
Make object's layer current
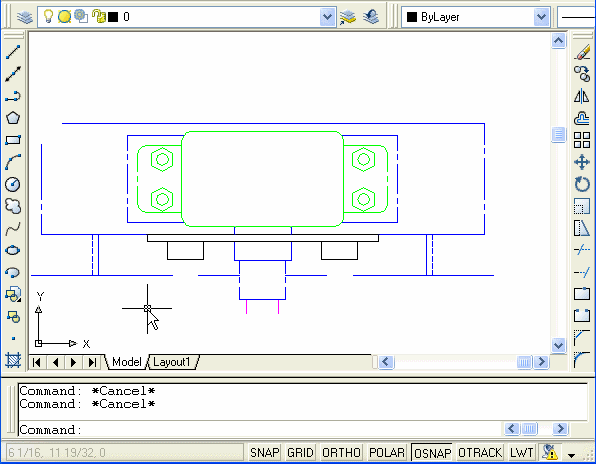(x=348, y=17)
